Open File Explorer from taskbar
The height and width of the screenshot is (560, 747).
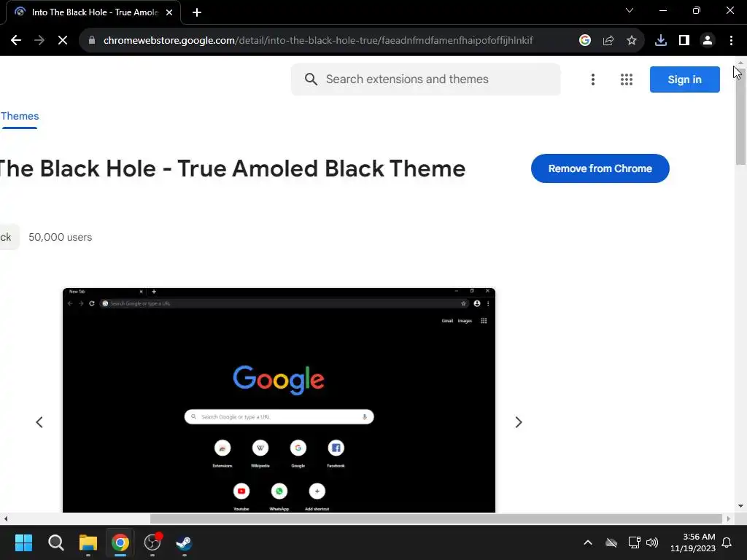click(88, 542)
